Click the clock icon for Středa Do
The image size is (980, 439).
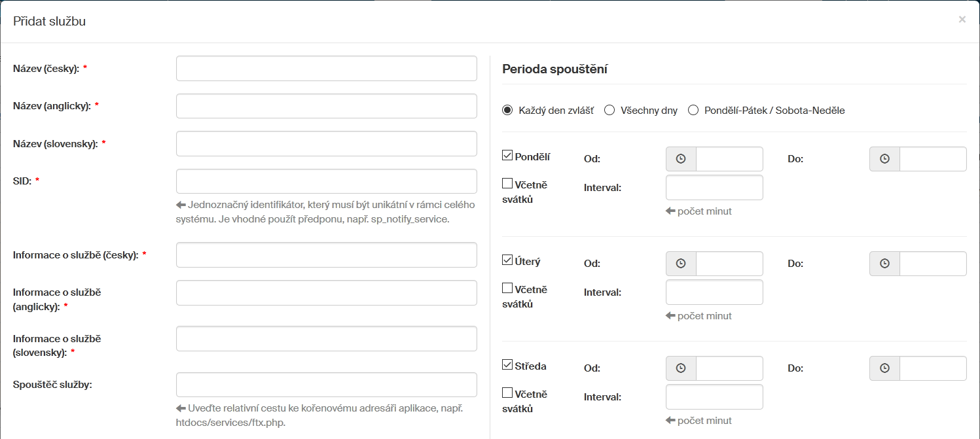(x=884, y=368)
